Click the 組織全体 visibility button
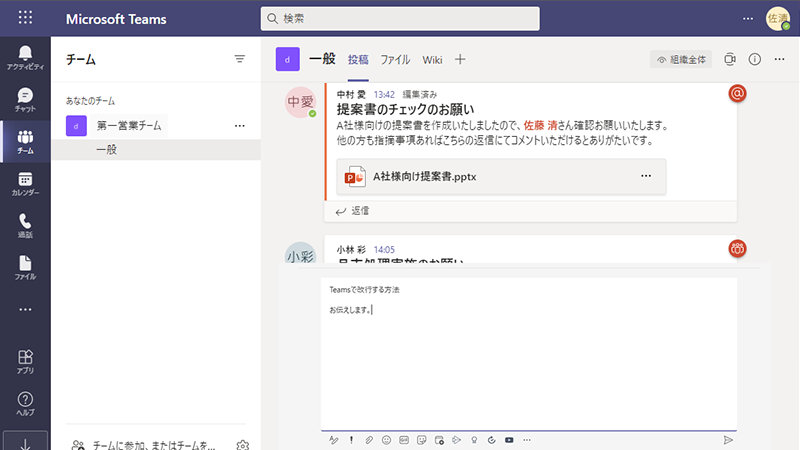800x450 pixels. [x=681, y=60]
